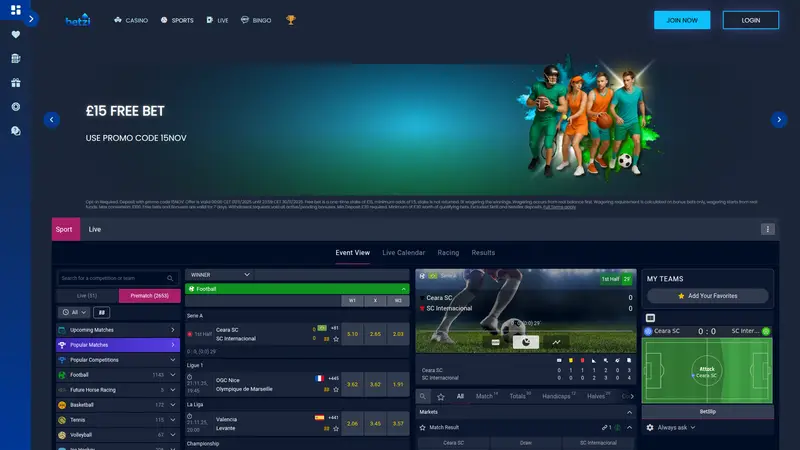Open favorites heart icon in sidebar
Image resolution: width=800 pixels, height=450 pixels.
15,34
